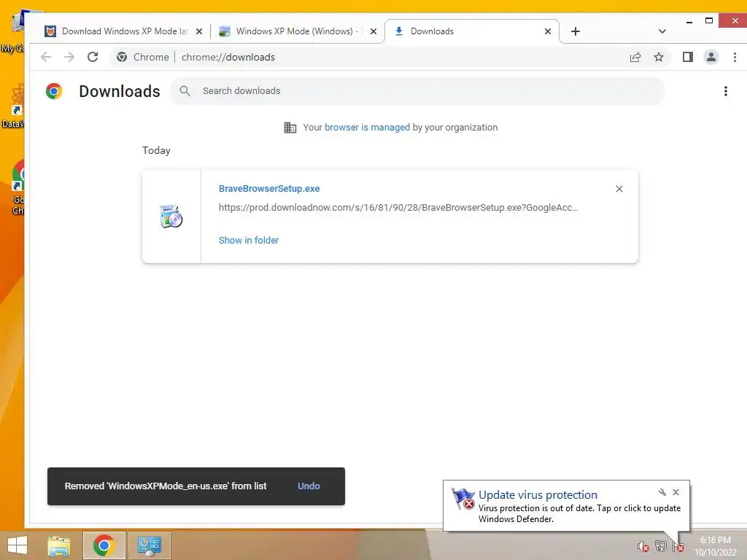This screenshot has width=747, height=560.
Task: Open the Control Panel taskbar icon
Action: 149,545
